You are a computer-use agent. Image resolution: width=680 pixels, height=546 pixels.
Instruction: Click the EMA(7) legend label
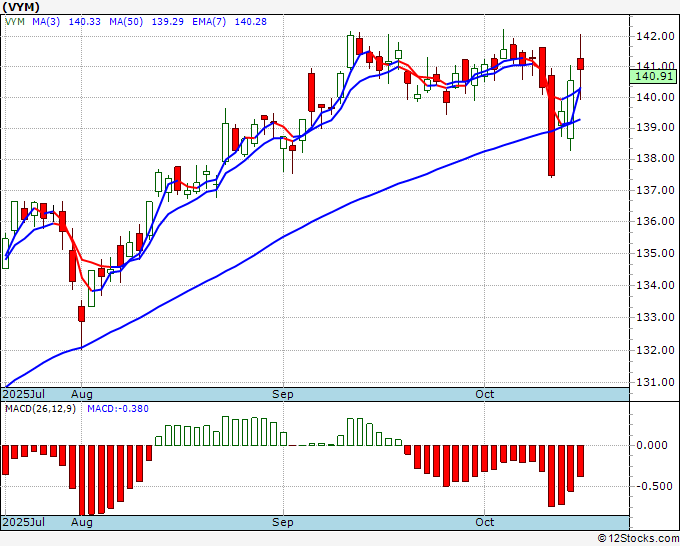[209, 22]
